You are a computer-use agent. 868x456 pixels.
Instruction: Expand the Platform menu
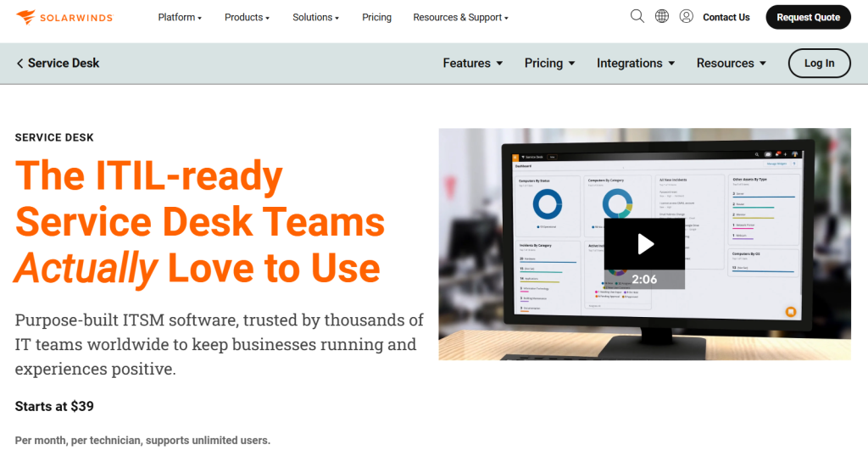tap(180, 17)
